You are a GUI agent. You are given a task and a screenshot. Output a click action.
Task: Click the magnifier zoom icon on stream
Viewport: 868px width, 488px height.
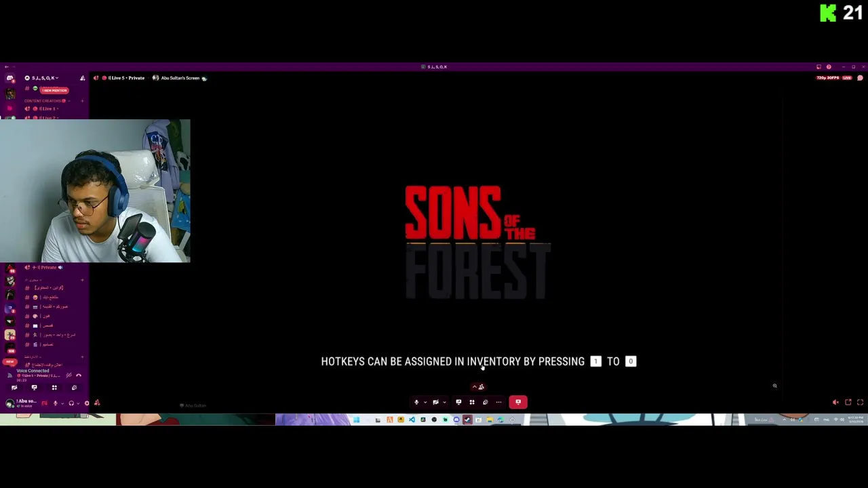774,386
